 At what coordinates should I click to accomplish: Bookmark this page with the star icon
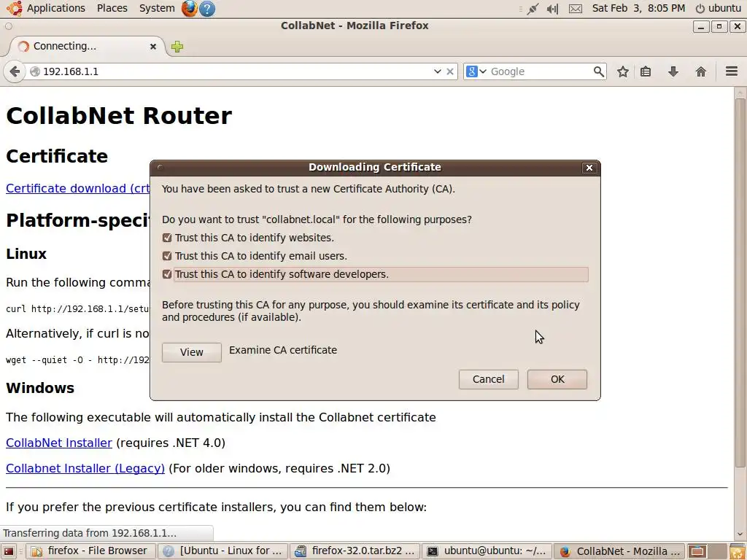tap(623, 71)
